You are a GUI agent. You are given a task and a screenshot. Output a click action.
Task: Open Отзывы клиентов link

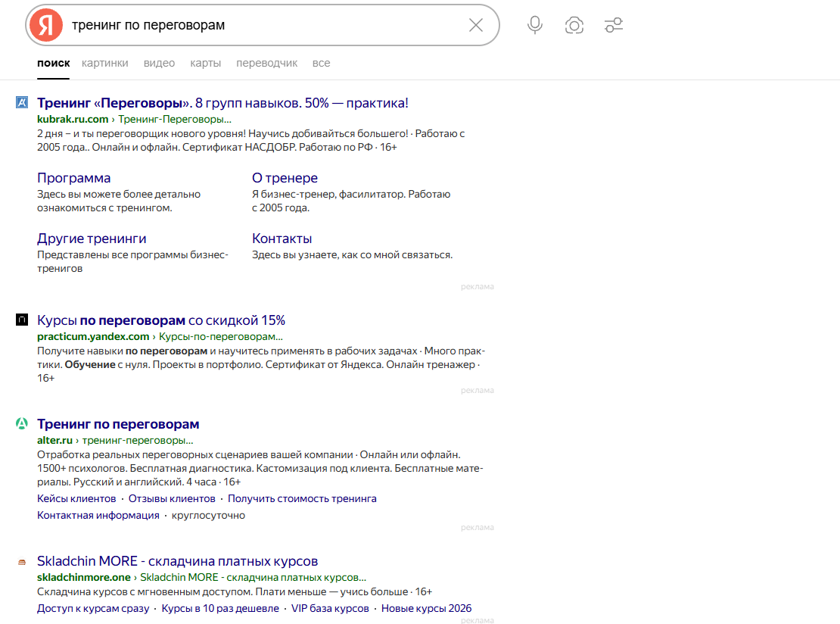point(172,498)
